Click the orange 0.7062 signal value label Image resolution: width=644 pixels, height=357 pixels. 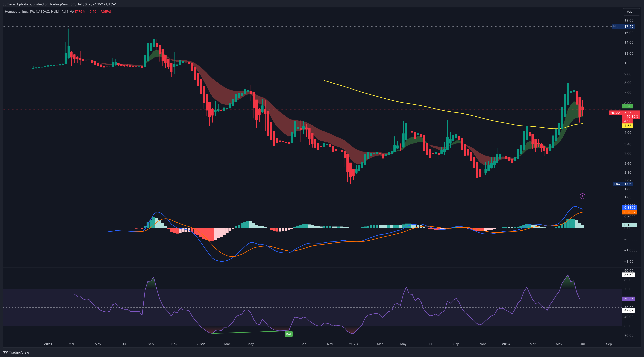point(629,212)
